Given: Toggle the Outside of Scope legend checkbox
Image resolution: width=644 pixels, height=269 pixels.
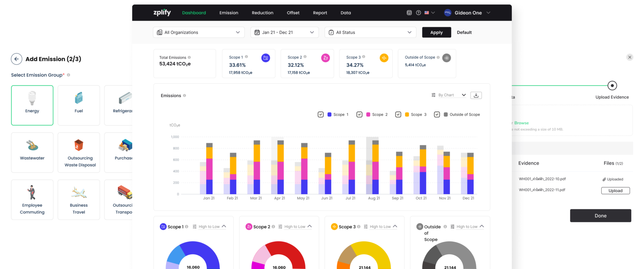Looking at the screenshot, I should pos(437,115).
